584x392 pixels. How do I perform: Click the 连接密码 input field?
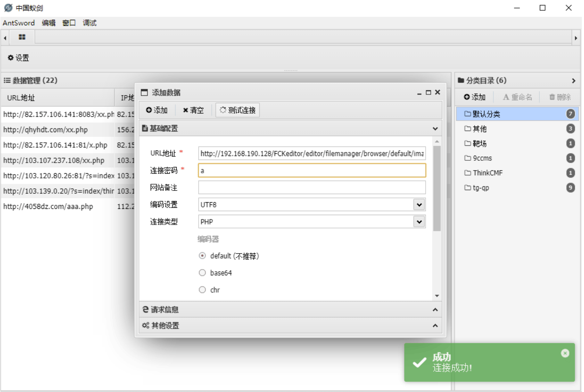coord(312,170)
